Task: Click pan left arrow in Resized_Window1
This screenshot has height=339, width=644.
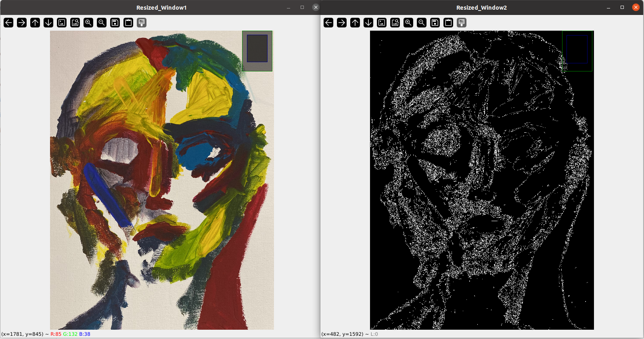Action: 8,23
